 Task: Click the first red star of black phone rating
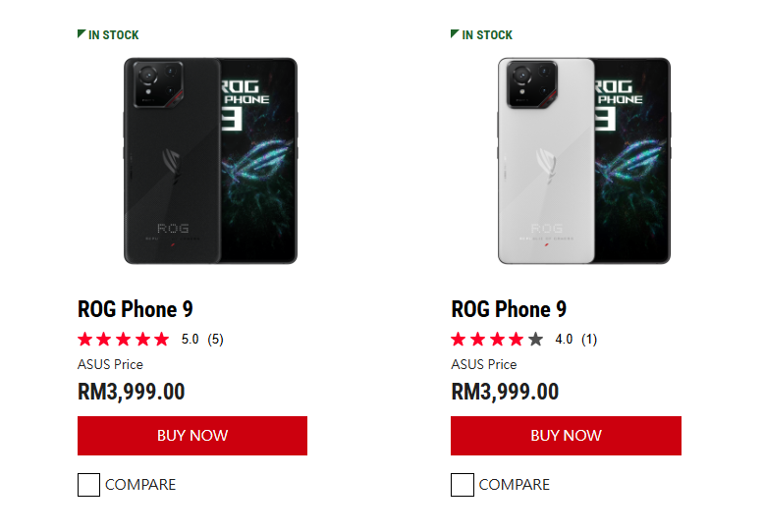pyautogui.click(x=85, y=340)
